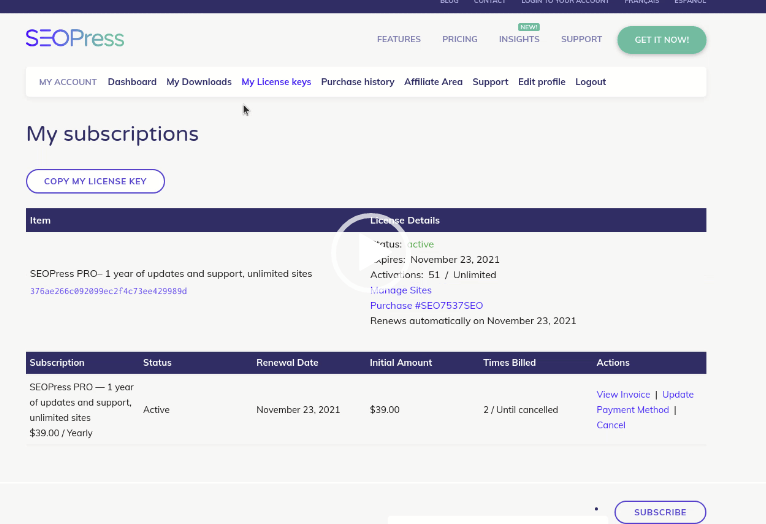Open the Purchase history tab
This screenshot has width=766, height=524.
tap(358, 82)
